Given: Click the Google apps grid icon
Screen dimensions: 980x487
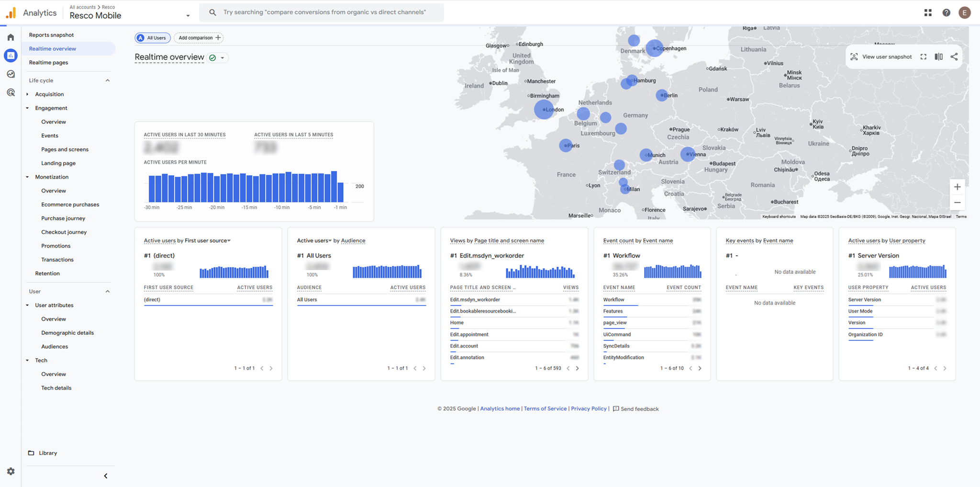Looking at the screenshot, I should (928, 13).
